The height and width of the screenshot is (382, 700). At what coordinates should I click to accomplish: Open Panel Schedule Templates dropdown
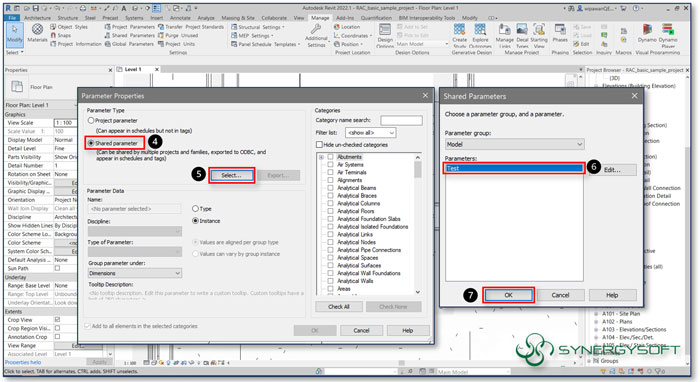(x=266, y=44)
